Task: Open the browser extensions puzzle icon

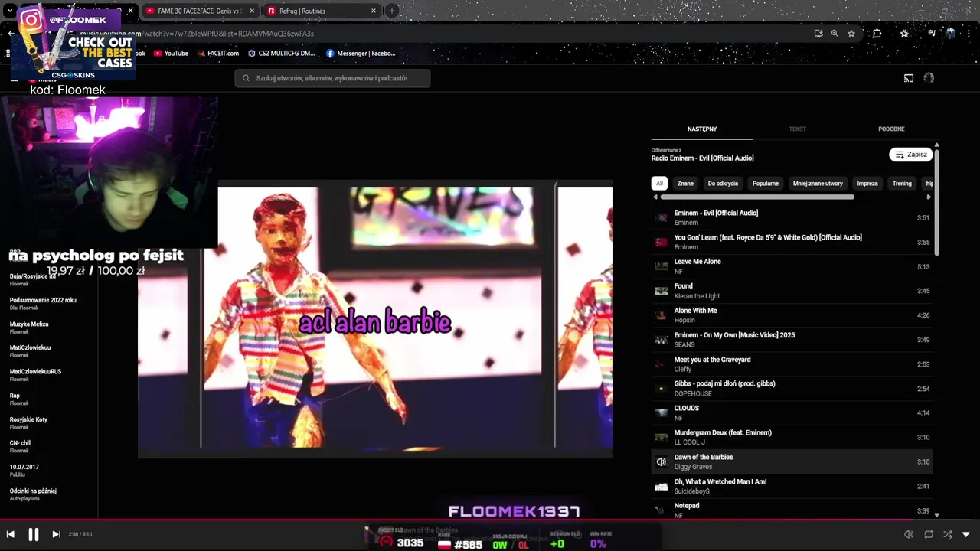Action: pyautogui.click(x=877, y=34)
